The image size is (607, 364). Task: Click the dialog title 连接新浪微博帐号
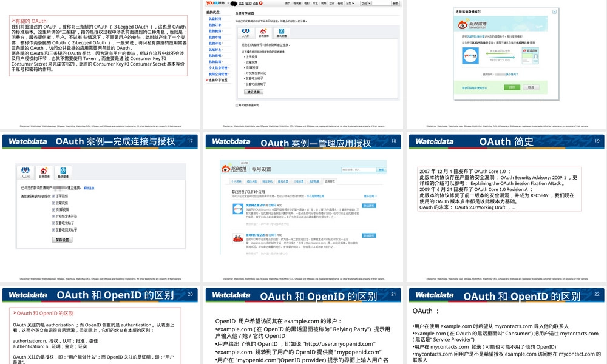coord(468,12)
